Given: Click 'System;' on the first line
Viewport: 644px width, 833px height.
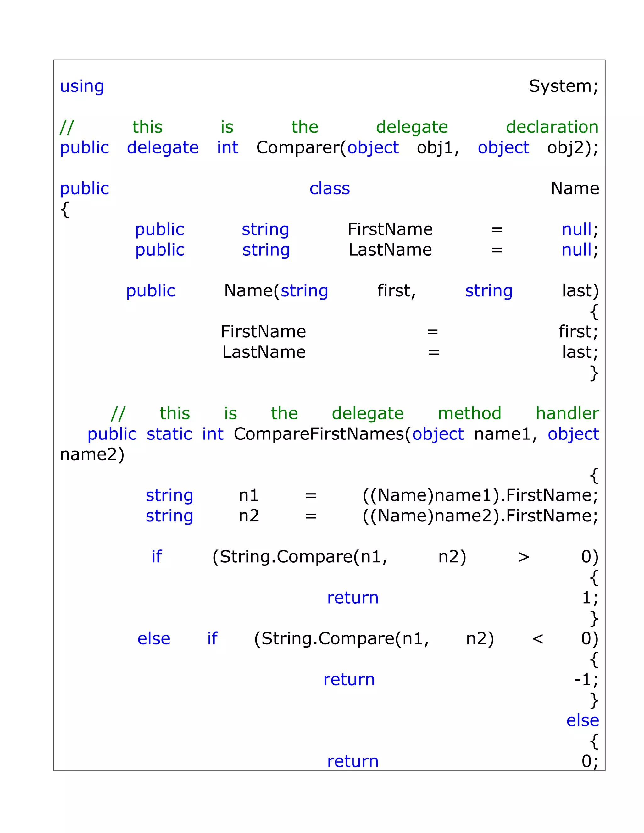Looking at the screenshot, I should pyautogui.click(x=563, y=86).
